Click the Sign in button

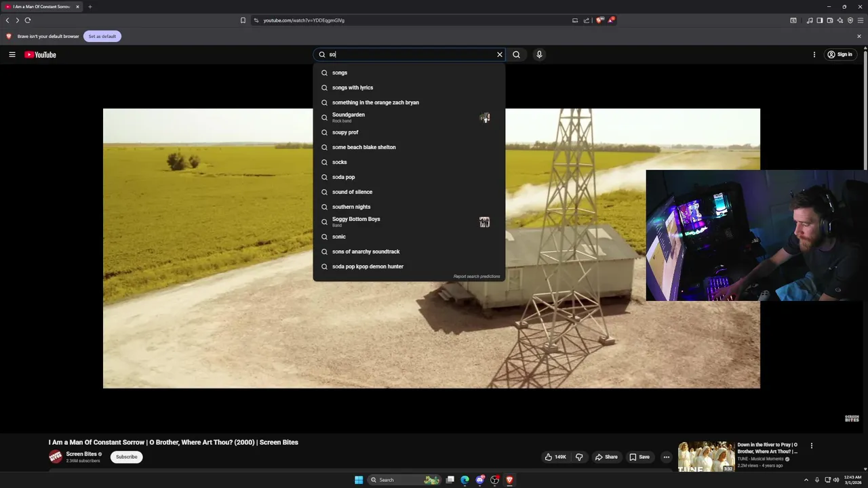coord(840,54)
